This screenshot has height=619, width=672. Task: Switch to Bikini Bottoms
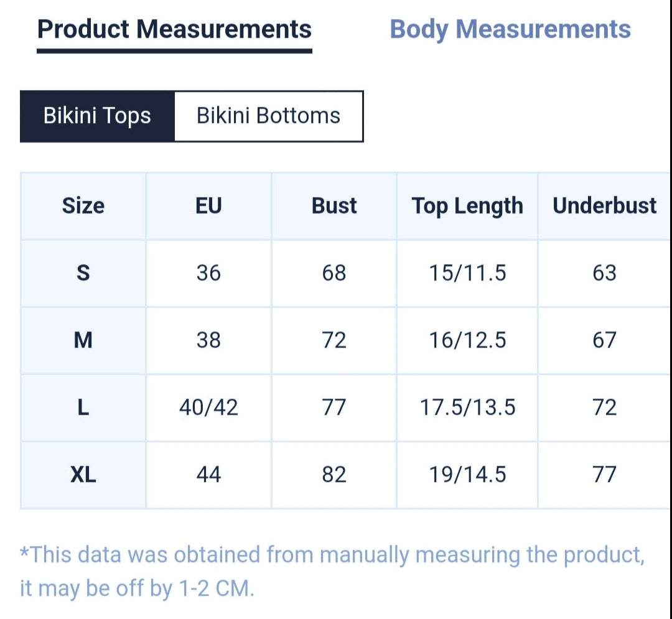point(269,116)
